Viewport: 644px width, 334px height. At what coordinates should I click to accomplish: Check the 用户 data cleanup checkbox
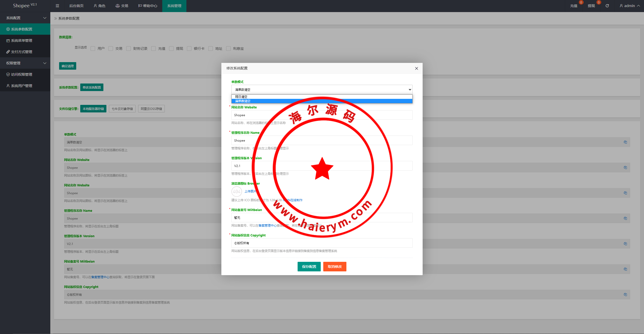(93, 49)
